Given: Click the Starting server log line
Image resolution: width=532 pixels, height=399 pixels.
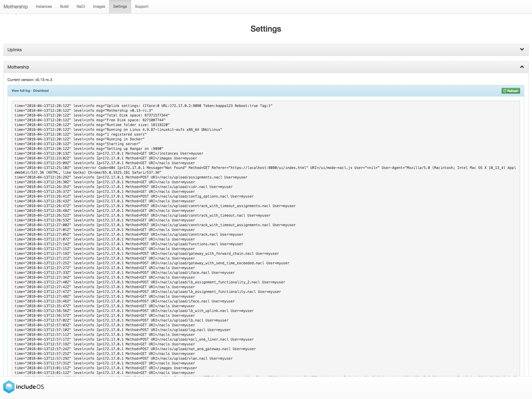Looking at the screenshot, I should 77,144.
